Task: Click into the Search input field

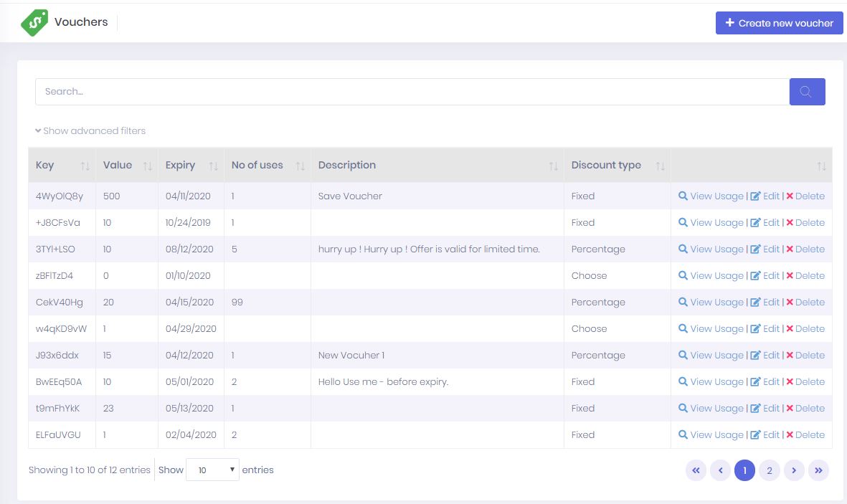Action: 412,92
